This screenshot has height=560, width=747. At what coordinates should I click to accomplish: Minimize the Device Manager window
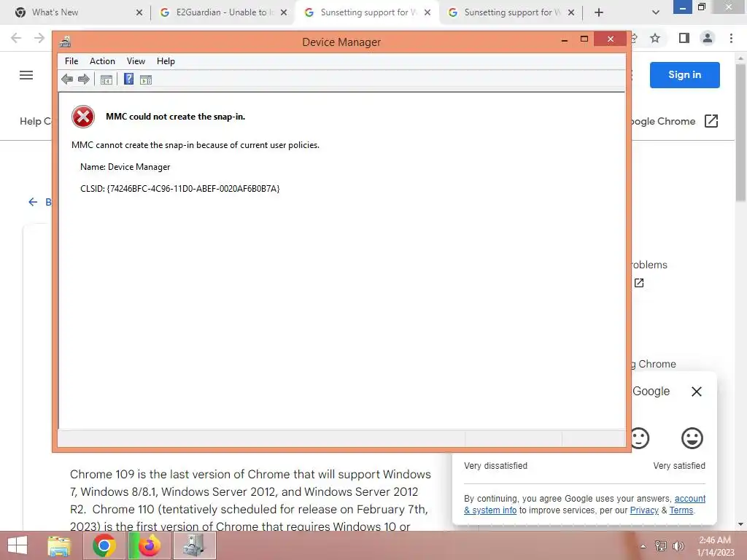point(565,40)
